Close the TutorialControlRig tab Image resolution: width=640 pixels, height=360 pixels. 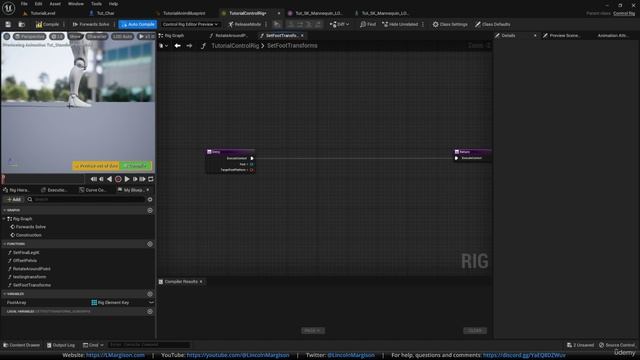(279, 13)
